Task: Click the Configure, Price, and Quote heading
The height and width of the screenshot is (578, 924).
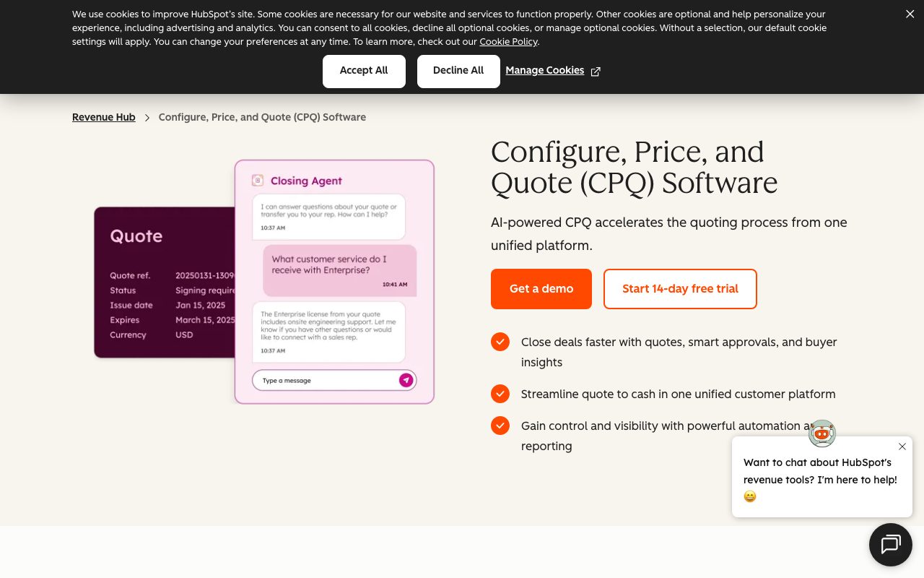Action: point(634,167)
